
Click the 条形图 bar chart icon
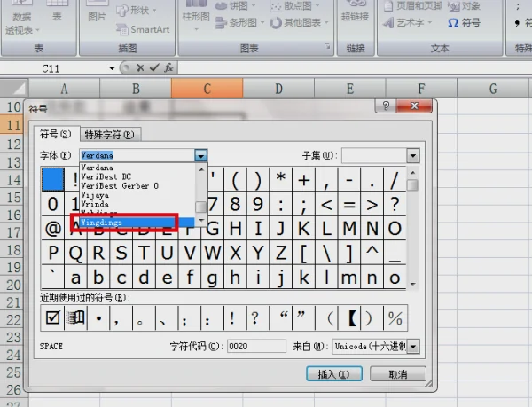tap(239, 23)
